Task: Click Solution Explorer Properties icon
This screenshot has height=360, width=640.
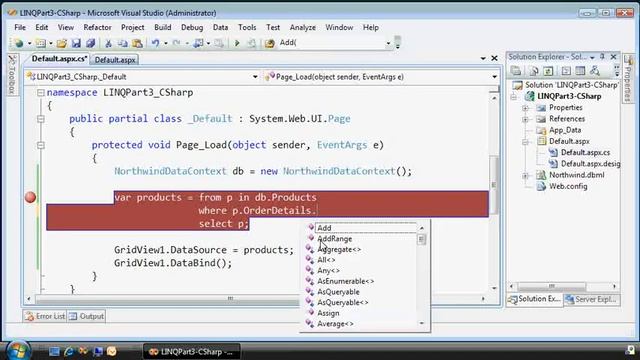Action: pyautogui.click(x=516, y=71)
